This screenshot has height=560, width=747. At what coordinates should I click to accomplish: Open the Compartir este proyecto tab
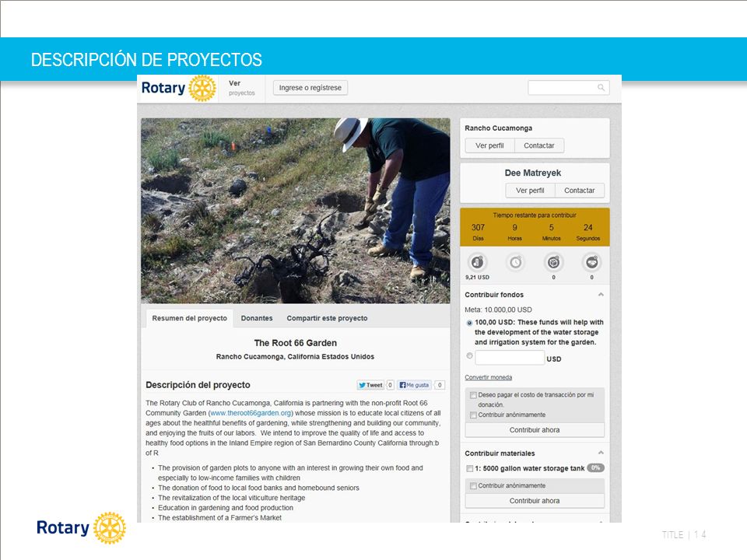pos(327,318)
